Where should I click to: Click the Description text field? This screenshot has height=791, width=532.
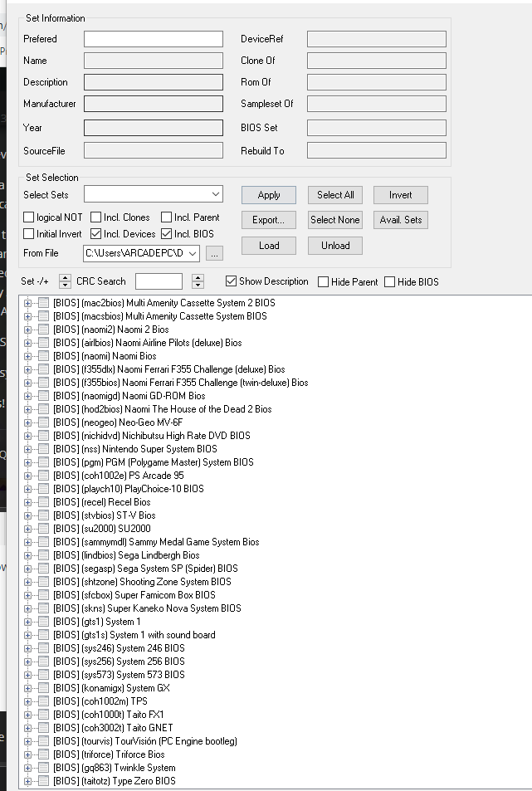coord(154,82)
